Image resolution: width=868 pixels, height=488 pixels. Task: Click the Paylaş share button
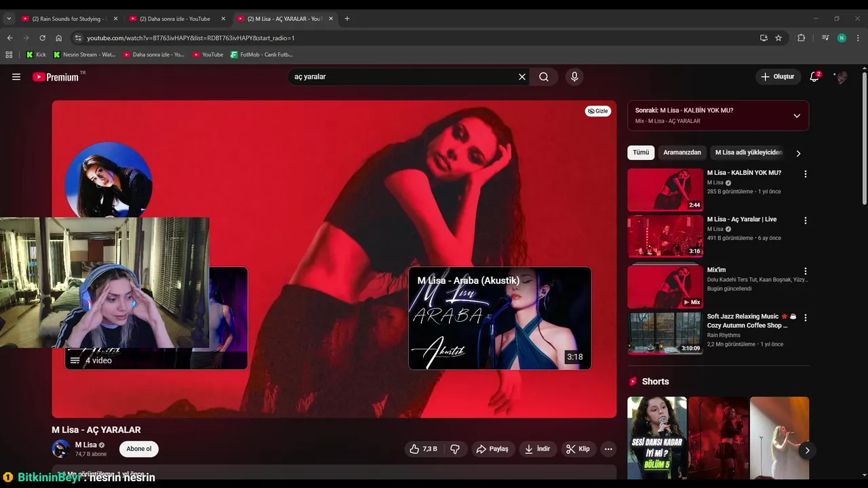pyautogui.click(x=492, y=449)
